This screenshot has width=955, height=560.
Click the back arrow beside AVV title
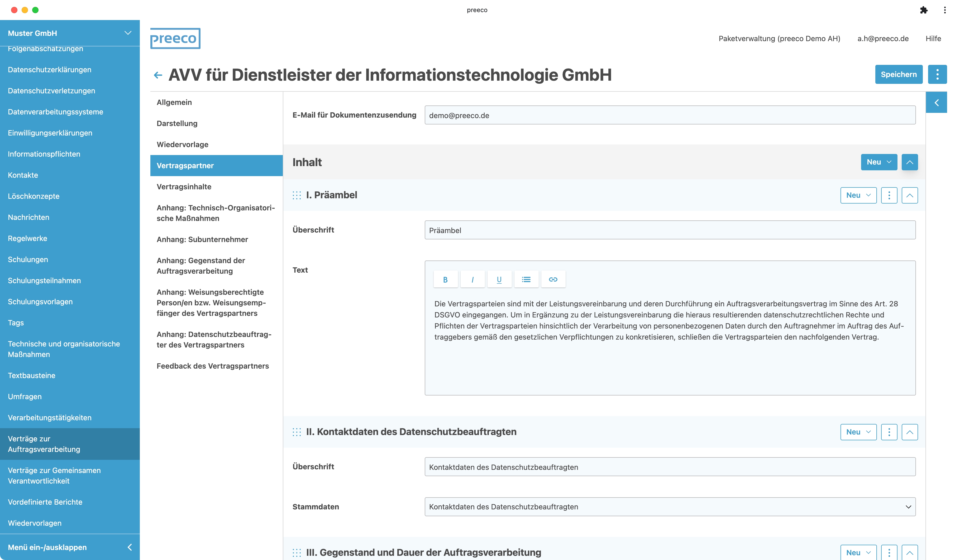(x=158, y=75)
